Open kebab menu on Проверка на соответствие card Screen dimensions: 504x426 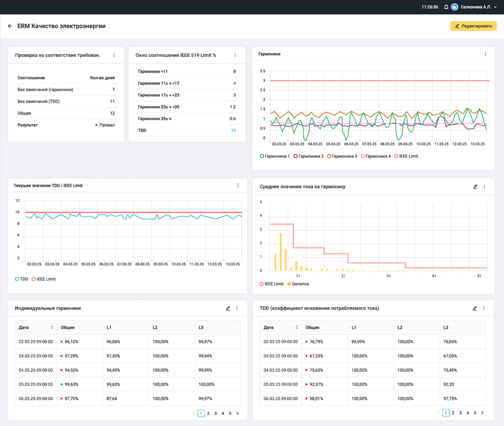tap(114, 55)
